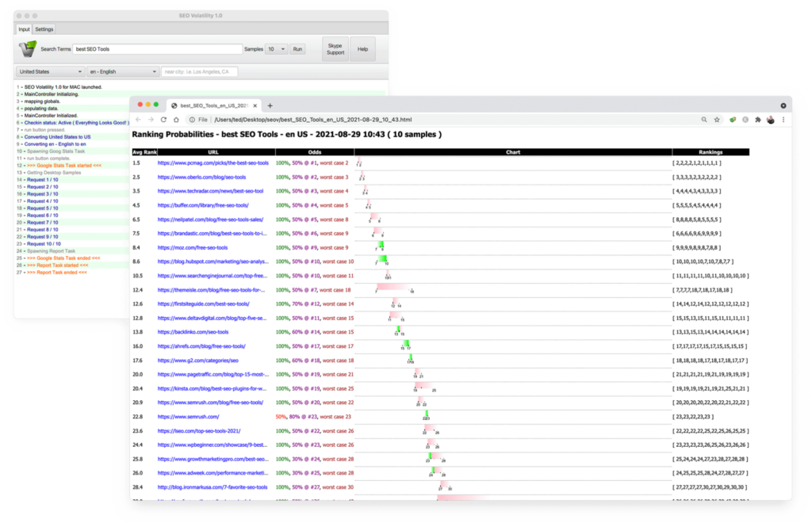Open the United States country dropdown
This screenshot has height=523, width=812.
(50, 72)
